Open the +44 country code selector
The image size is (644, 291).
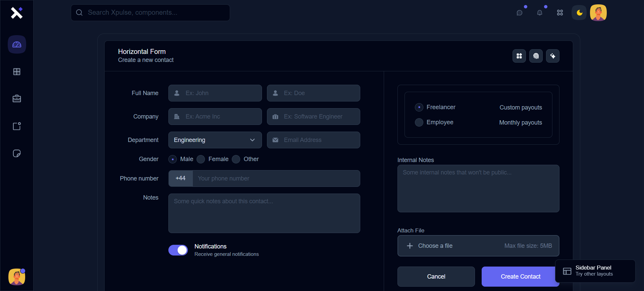pos(180,178)
